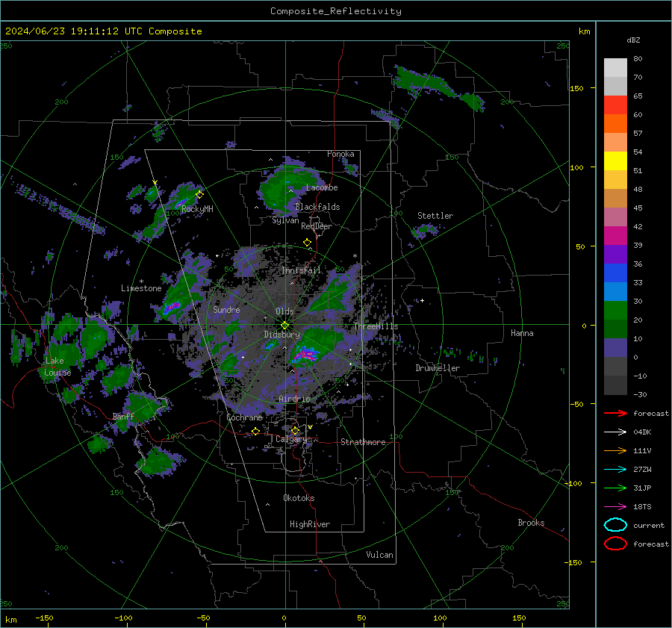Click the purple swatch between 39 and 36 dBZ
The height and width of the screenshot is (628, 672).
(x=615, y=254)
